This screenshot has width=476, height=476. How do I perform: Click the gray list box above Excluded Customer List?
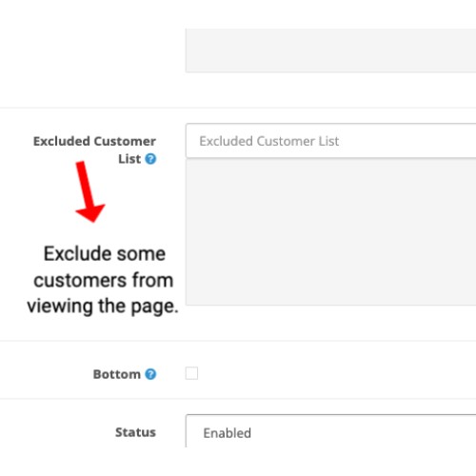click(x=330, y=50)
